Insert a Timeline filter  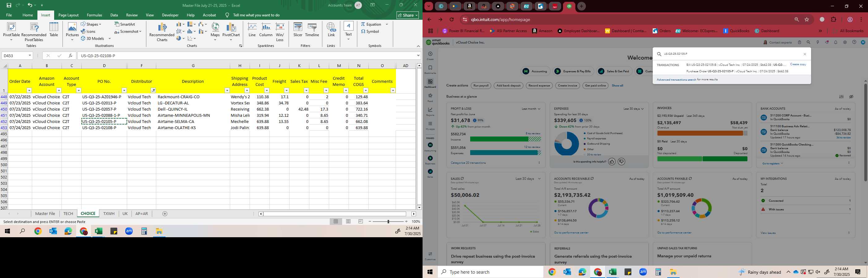(312, 30)
